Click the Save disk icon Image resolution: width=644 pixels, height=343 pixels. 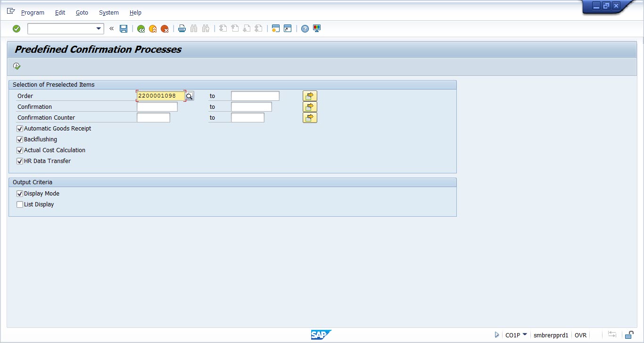(124, 29)
